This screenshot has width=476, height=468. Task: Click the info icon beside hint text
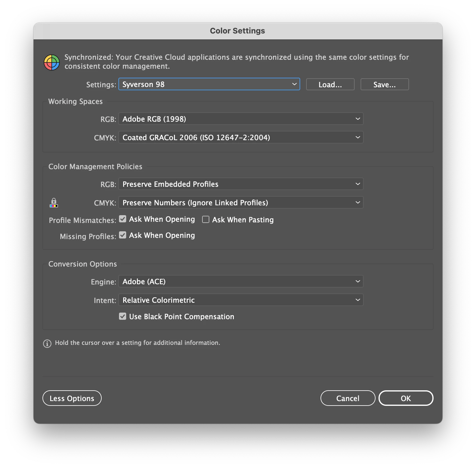47,343
